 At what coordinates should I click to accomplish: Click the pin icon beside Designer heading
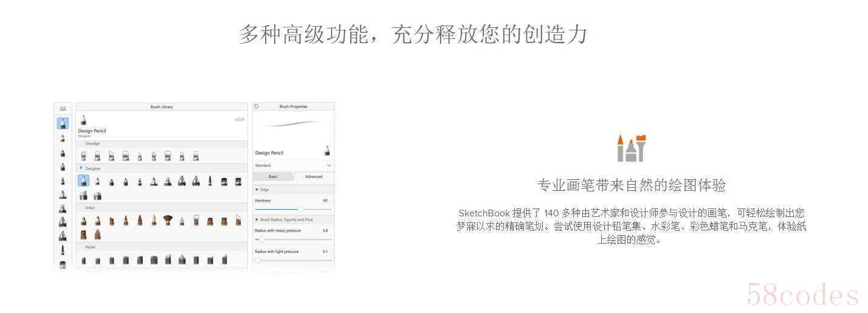pyautogui.click(x=81, y=168)
